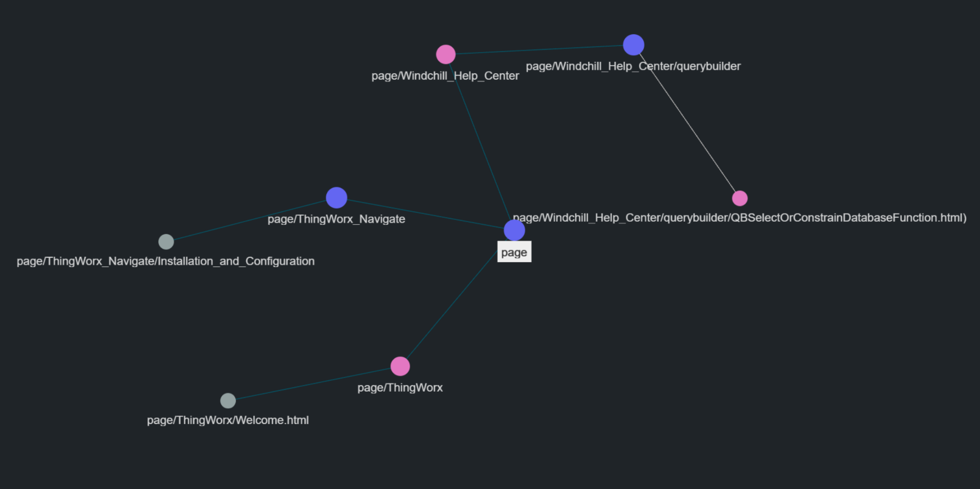Click the dark empty canvas background
Image resolution: width=980 pixels, height=489 pixels.
[130, 87]
